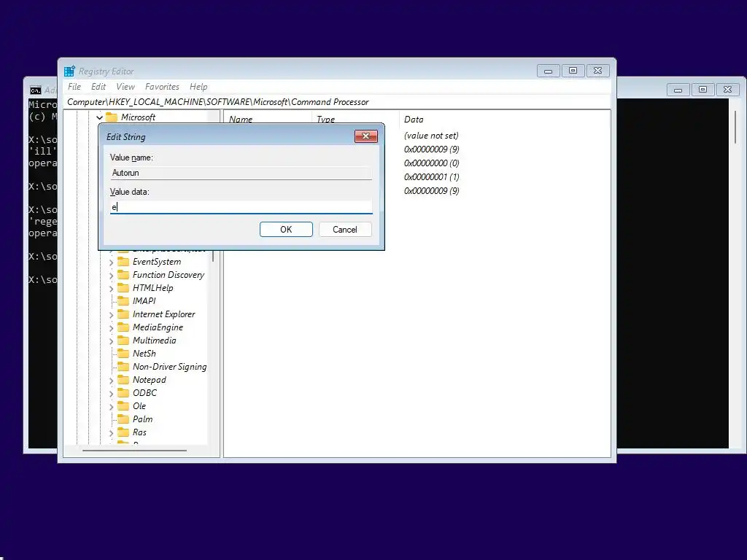The width and height of the screenshot is (747, 560).
Task: Select the Palm folder icon
Action: [x=123, y=419]
